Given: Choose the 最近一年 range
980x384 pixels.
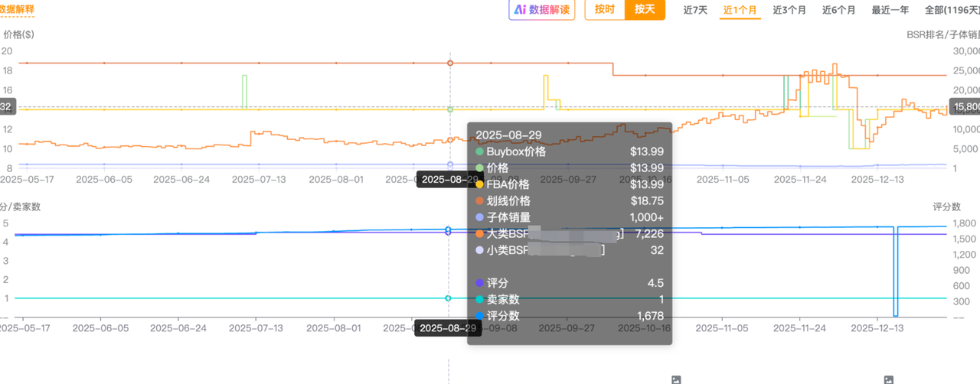Looking at the screenshot, I should point(890,10).
